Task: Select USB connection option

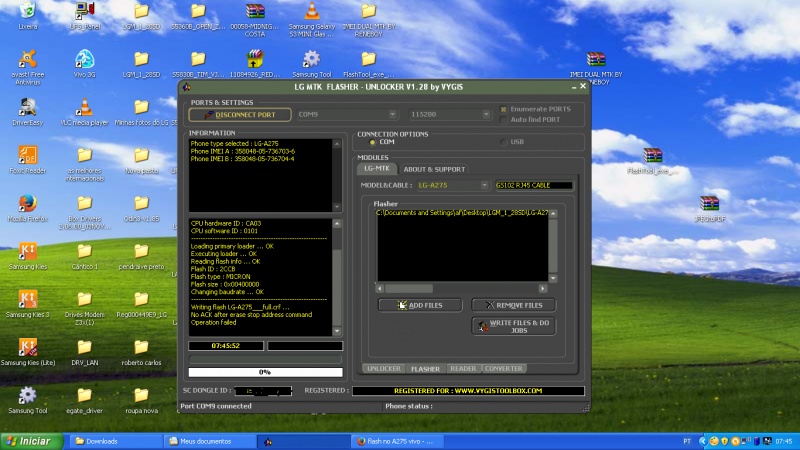Action: point(504,142)
